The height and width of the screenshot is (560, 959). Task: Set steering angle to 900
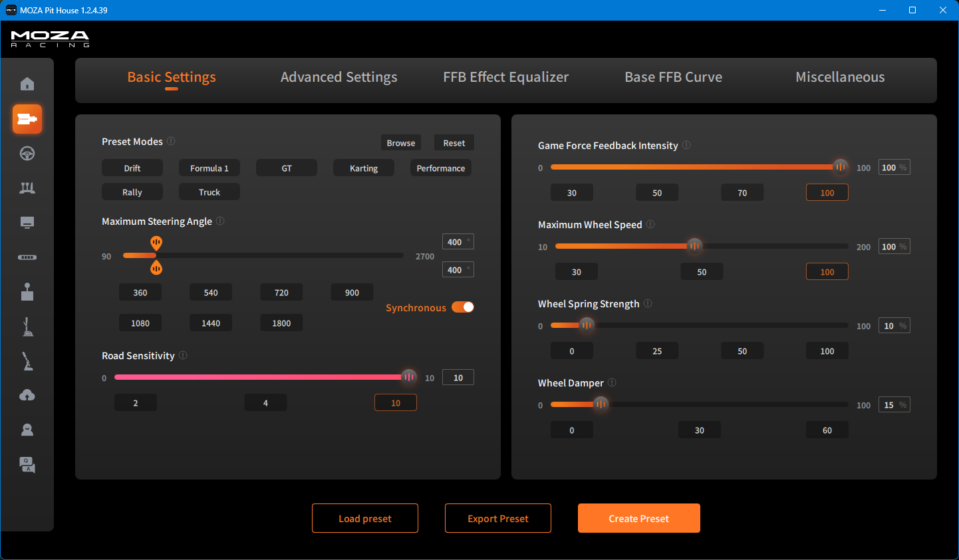[x=352, y=293]
